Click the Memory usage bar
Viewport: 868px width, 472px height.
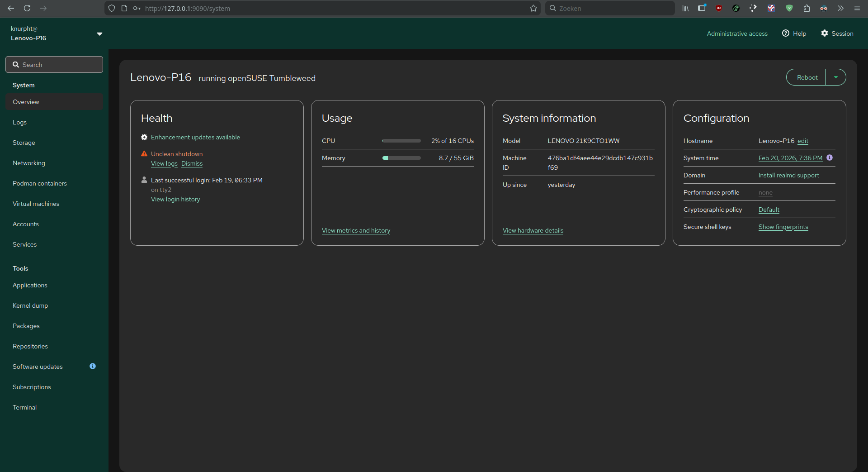pyautogui.click(x=401, y=158)
